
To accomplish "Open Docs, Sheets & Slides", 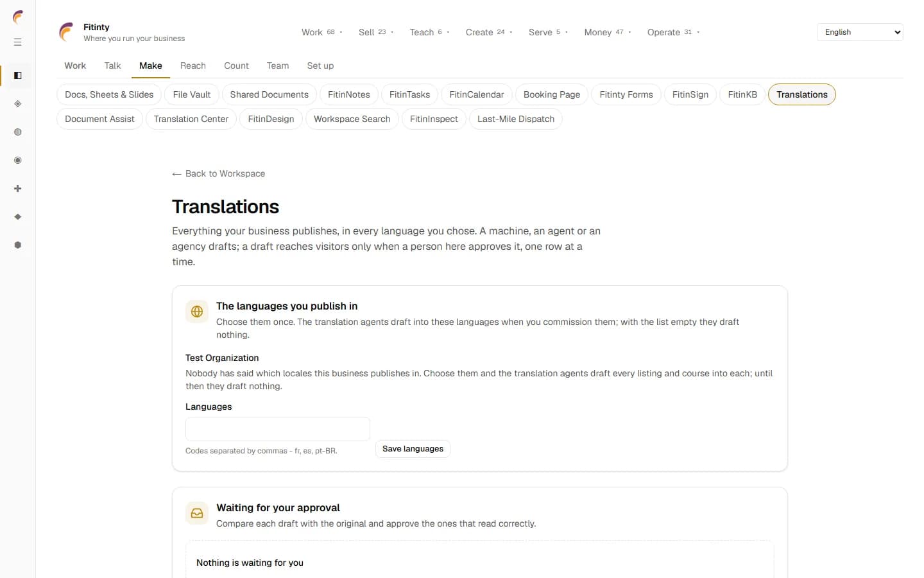I will (109, 94).
